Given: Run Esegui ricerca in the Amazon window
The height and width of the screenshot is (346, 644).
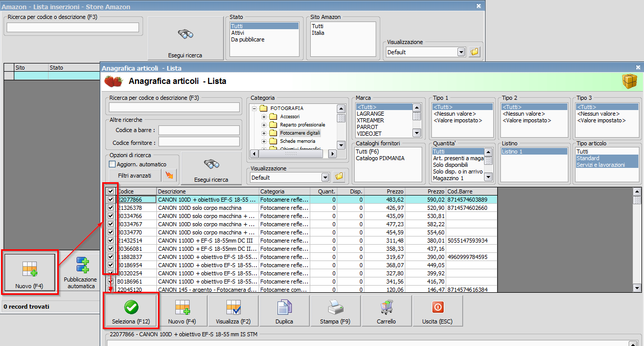Looking at the screenshot, I should [x=185, y=38].
